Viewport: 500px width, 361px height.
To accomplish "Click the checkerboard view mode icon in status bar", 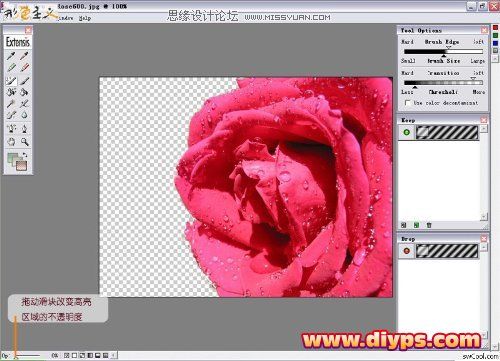I will (66, 356).
